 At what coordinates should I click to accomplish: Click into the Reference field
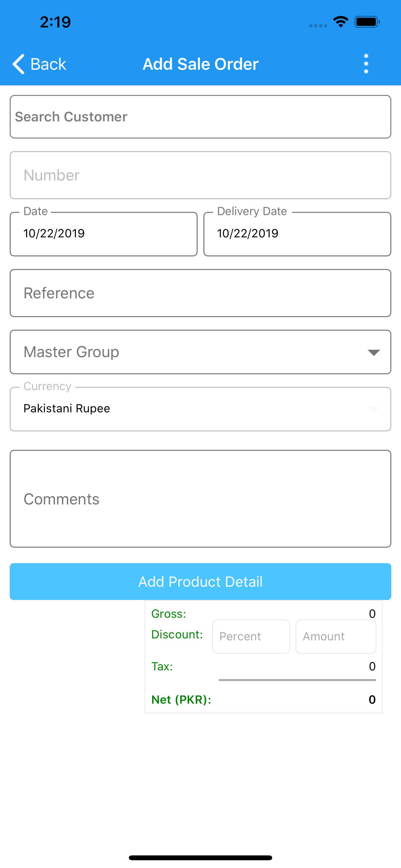[x=200, y=293]
